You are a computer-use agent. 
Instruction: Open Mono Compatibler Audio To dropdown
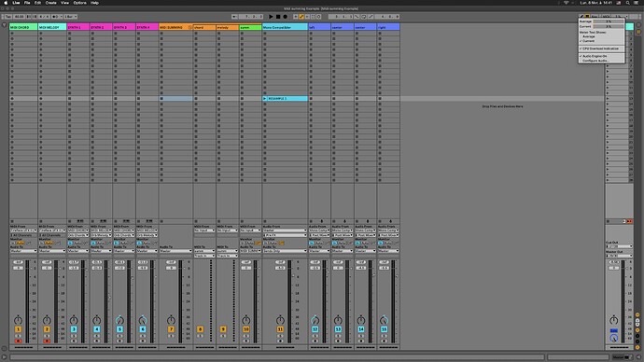(285, 251)
